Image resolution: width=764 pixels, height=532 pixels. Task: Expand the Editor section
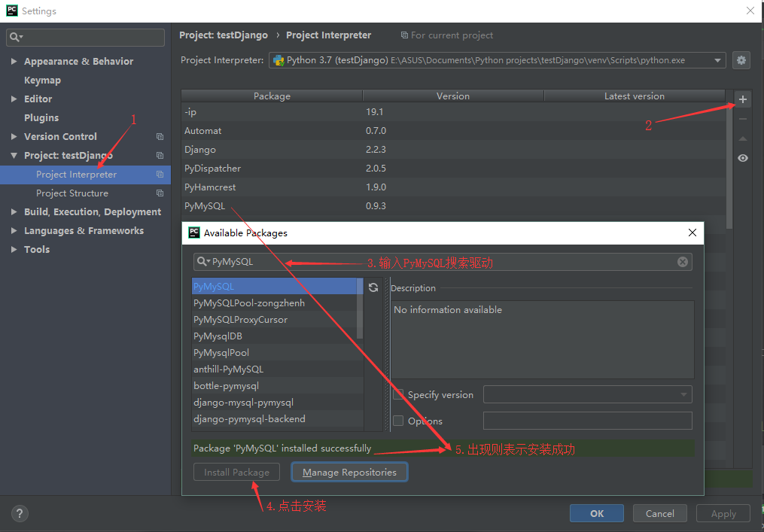pos(14,99)
